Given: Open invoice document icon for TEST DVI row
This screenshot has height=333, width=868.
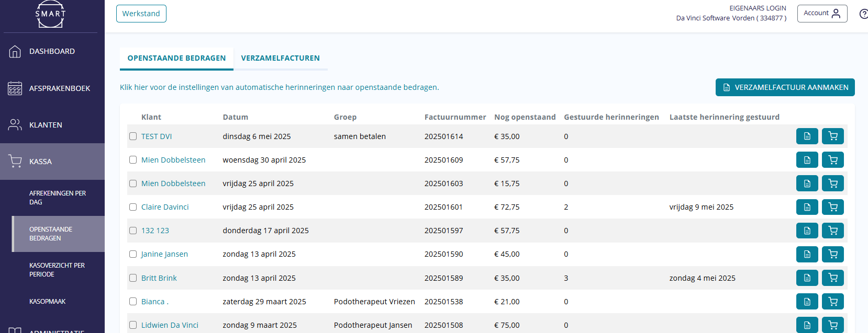Looking at the screenshot, I should pos(807,136).
